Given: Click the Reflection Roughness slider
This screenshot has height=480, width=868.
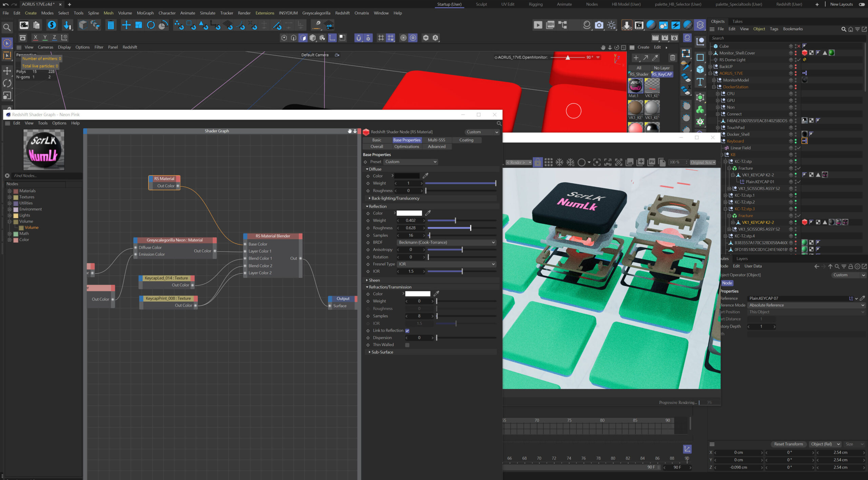Looking at the screenshot, I should (461, 228).
